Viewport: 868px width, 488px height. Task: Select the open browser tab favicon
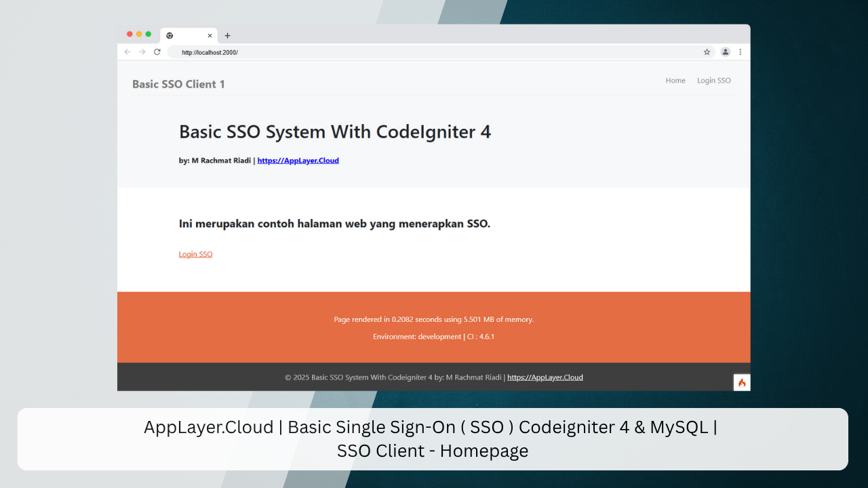tap(170, 36)
